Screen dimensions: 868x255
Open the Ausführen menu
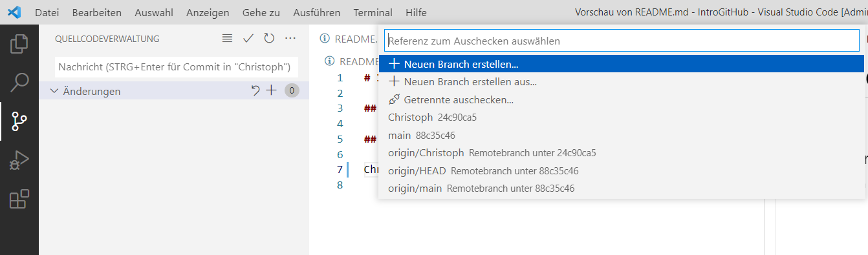click(316, 12)
